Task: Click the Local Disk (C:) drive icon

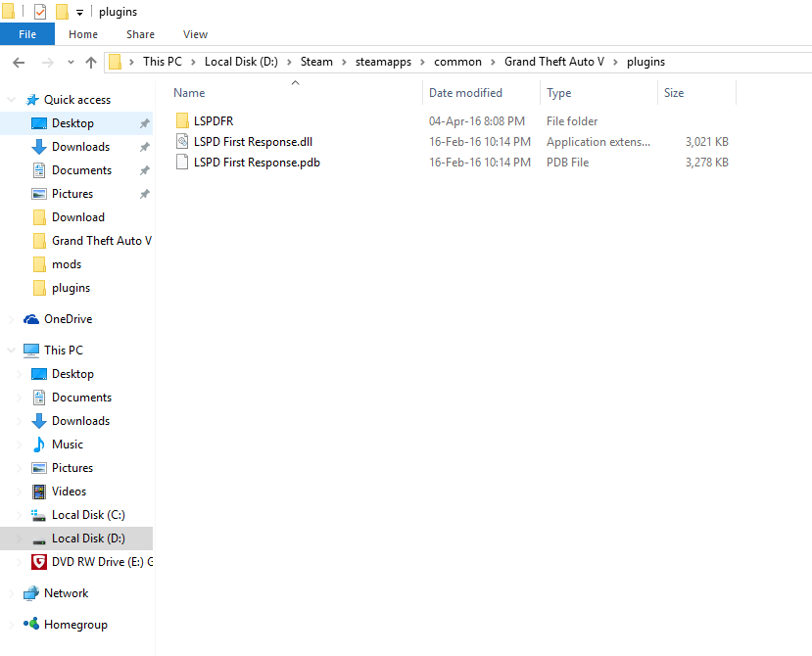Action: tap(39, 515)
